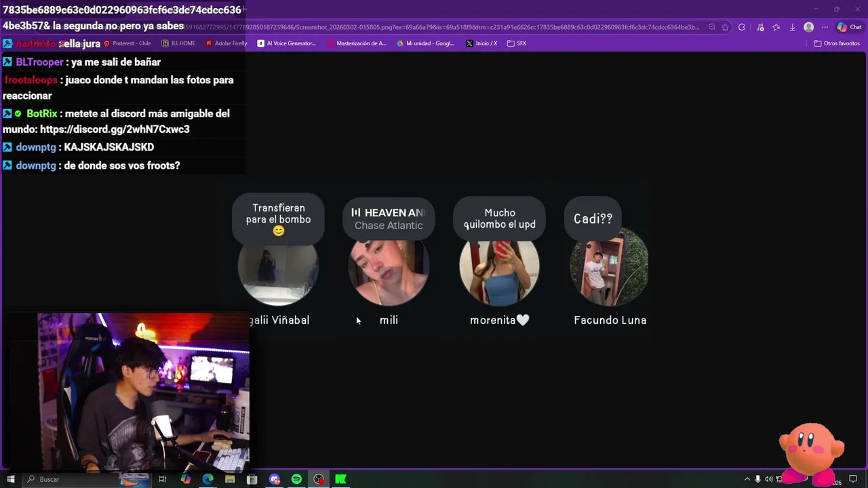Click downptg's 'de donde sos vos froots?' message
Image resolution: width=868 pixels, height=488 pixels.
[x=122, y=165]
